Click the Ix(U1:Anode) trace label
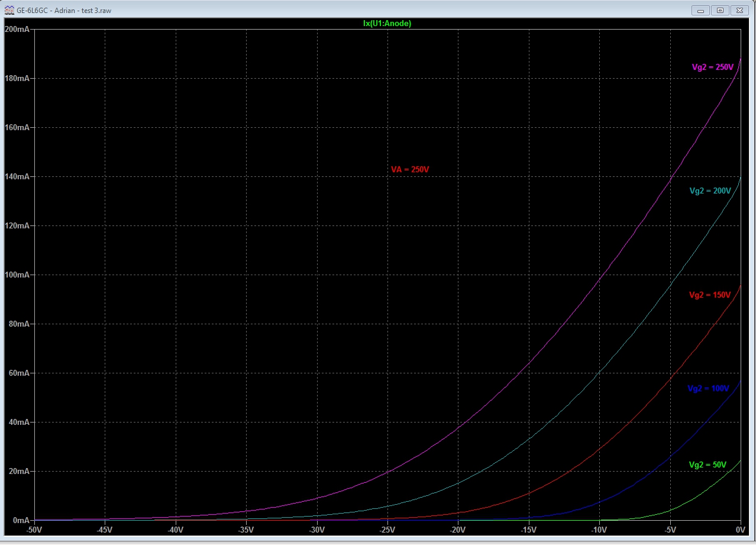The height and width of the screenshot is (545, 756). [x=387, y=24]
